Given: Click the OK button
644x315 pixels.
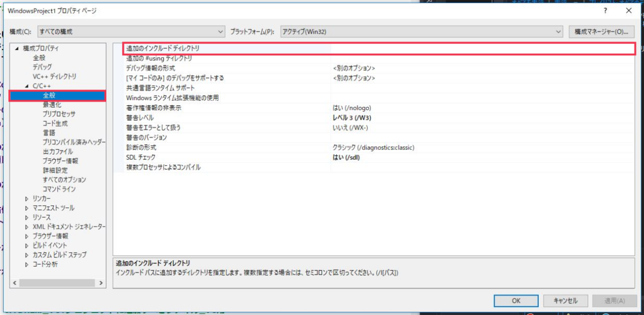Looking at the screenshot, I should tap(516, 301).
